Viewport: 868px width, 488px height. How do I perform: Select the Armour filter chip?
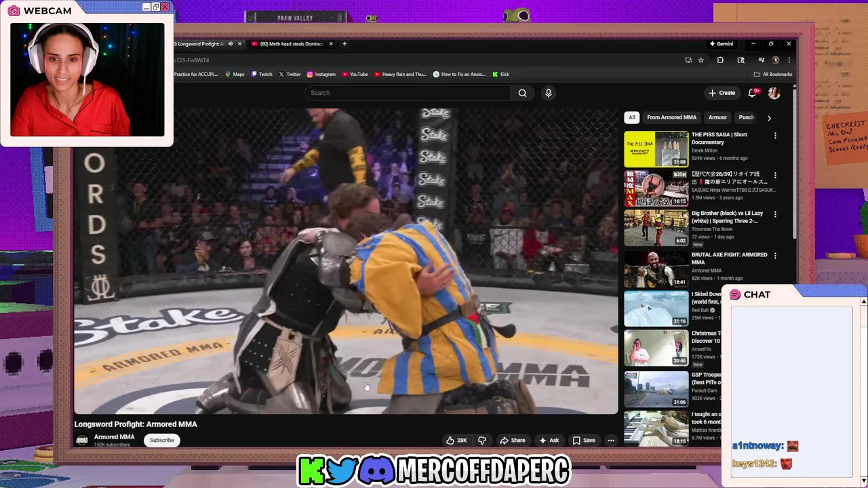click(x=717, y=117)
